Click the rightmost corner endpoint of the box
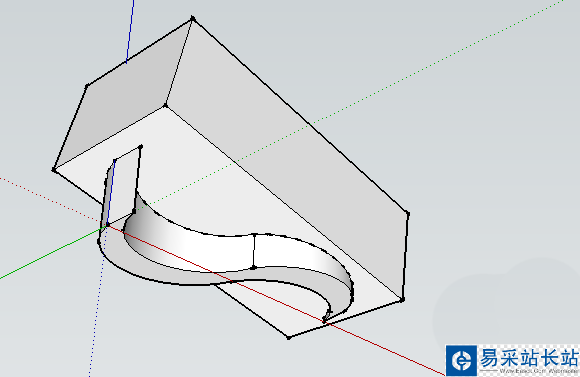The image size is (580, 377). point(407,213)
